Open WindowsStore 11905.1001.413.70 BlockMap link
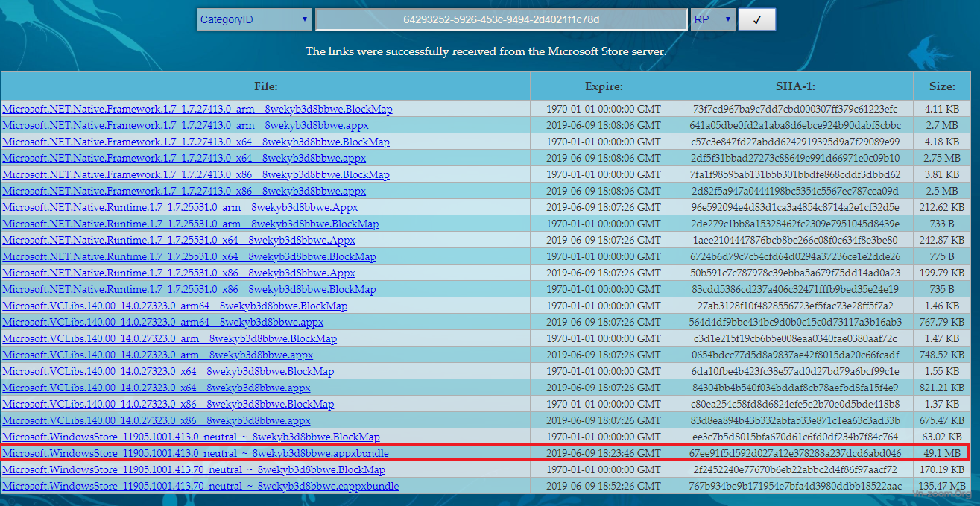The width and height of the screenshot is (980, 506). [194, 469]
